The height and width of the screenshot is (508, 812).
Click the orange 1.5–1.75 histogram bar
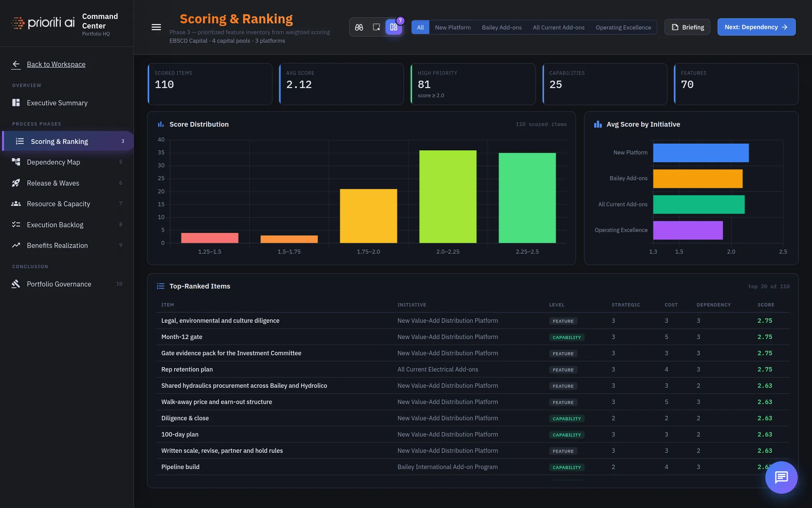pyautogui.click(x=289, y=239)
